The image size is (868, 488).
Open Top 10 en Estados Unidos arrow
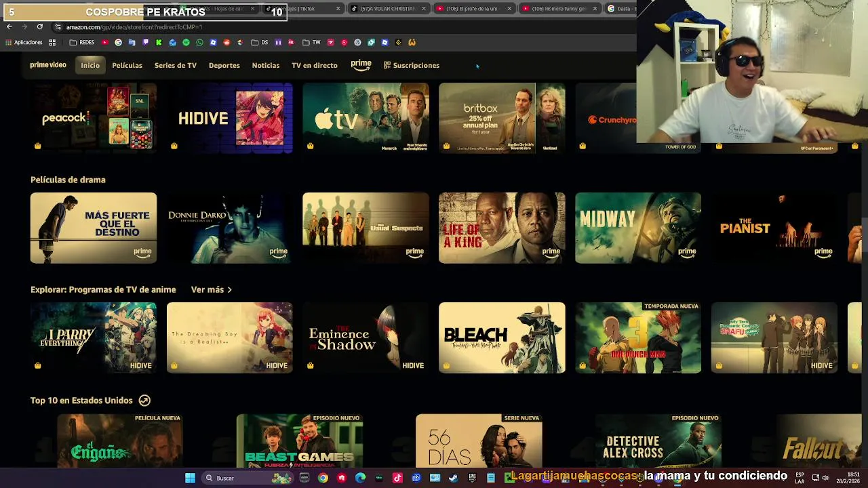[x=144, y=401]
